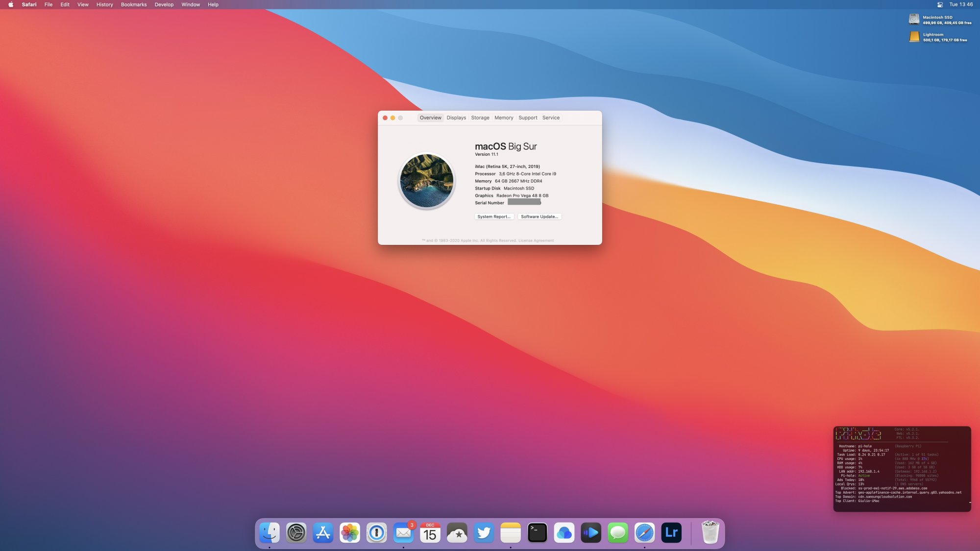This screenshot has height=551, width=980.
Task: Open the Develop menu
Action: coord(164,4)
